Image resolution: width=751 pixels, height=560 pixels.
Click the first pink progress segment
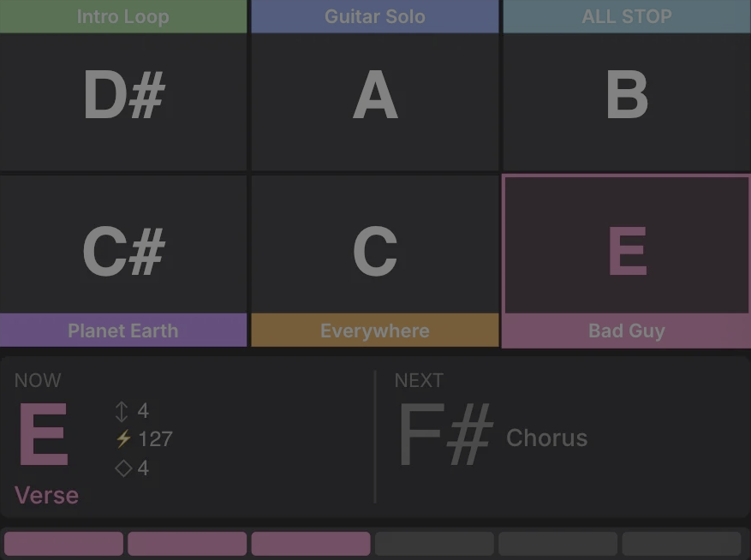64,544
